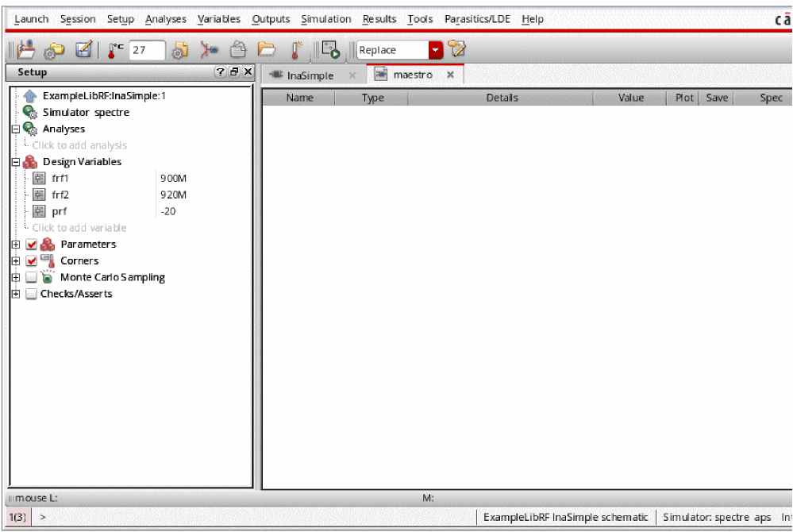Open the Simulation menu

[x=325, y=19]
